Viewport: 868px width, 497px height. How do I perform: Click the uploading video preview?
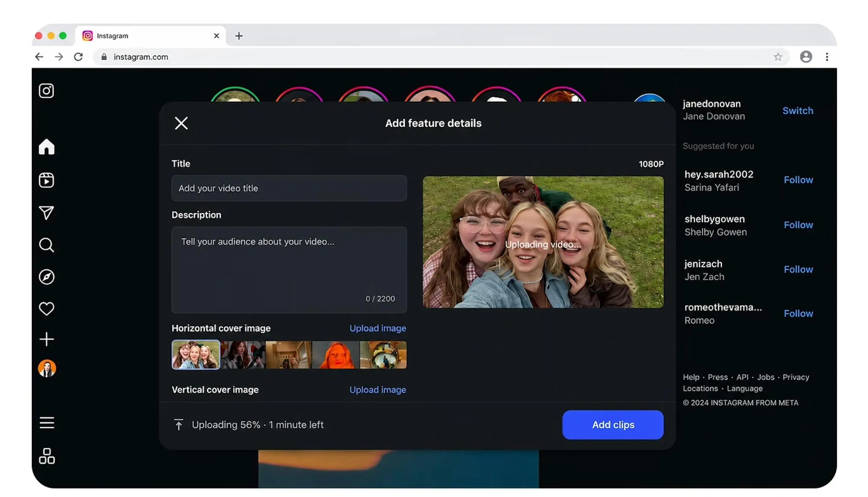pyautogui.click(x=543, y=242)
